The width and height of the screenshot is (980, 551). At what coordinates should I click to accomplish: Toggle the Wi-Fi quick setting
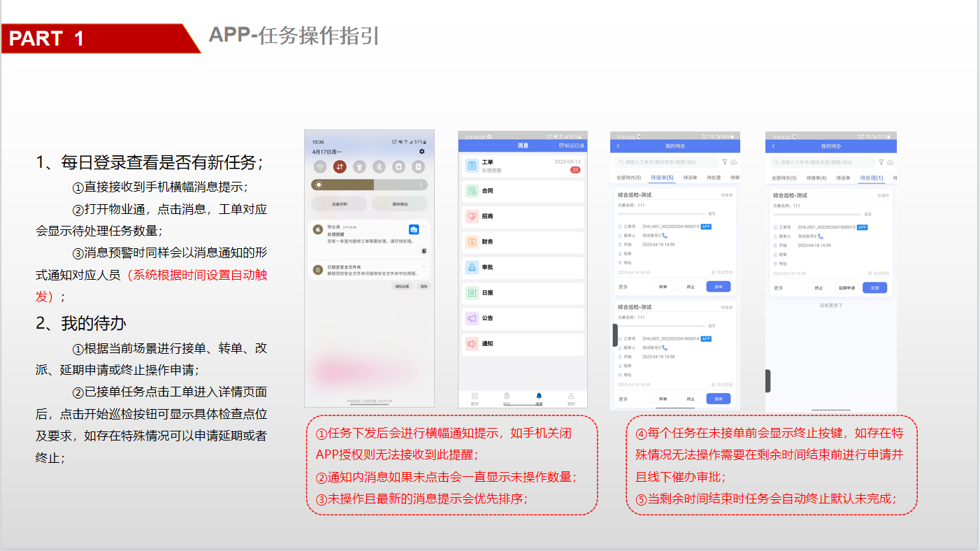[320, 166]
